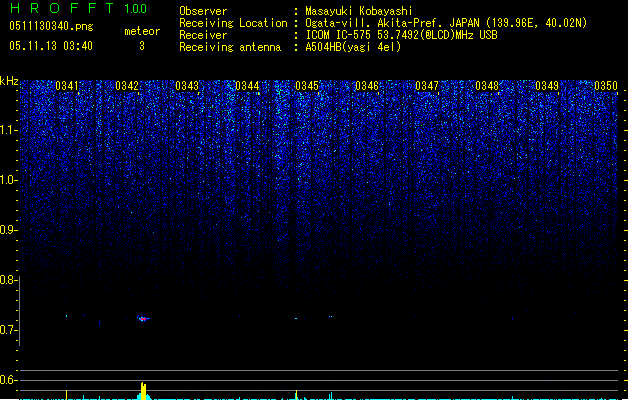The image size is (629, 400).
Task: Click the 0342 time marker
Action: 127,85
